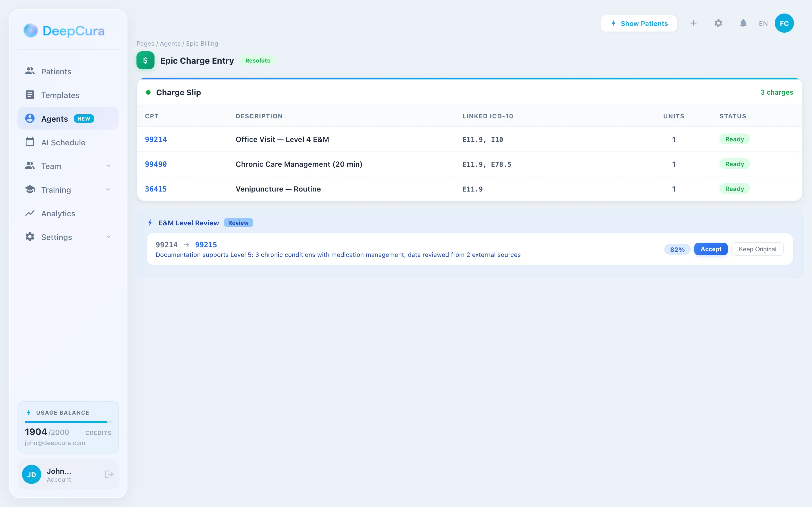Click the logout icon next to John's account

[x=109, y=474]
